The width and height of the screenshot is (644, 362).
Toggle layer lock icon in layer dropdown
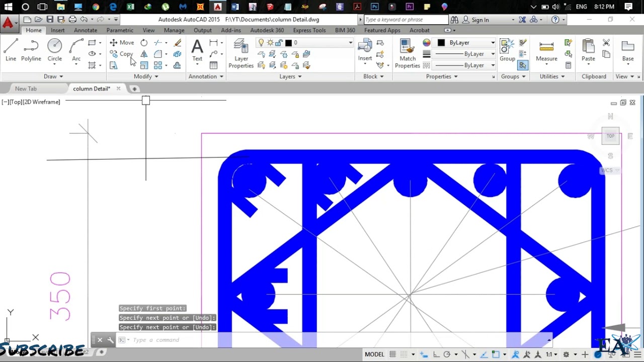coord(280,43)
